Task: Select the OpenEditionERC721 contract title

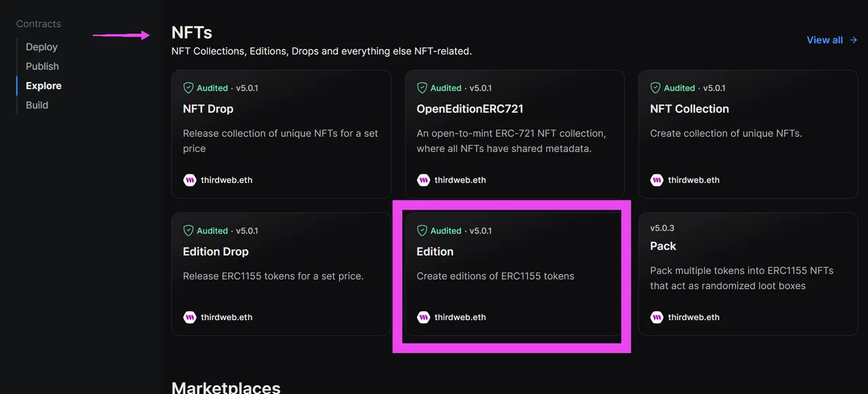Action: coord(470,109)
